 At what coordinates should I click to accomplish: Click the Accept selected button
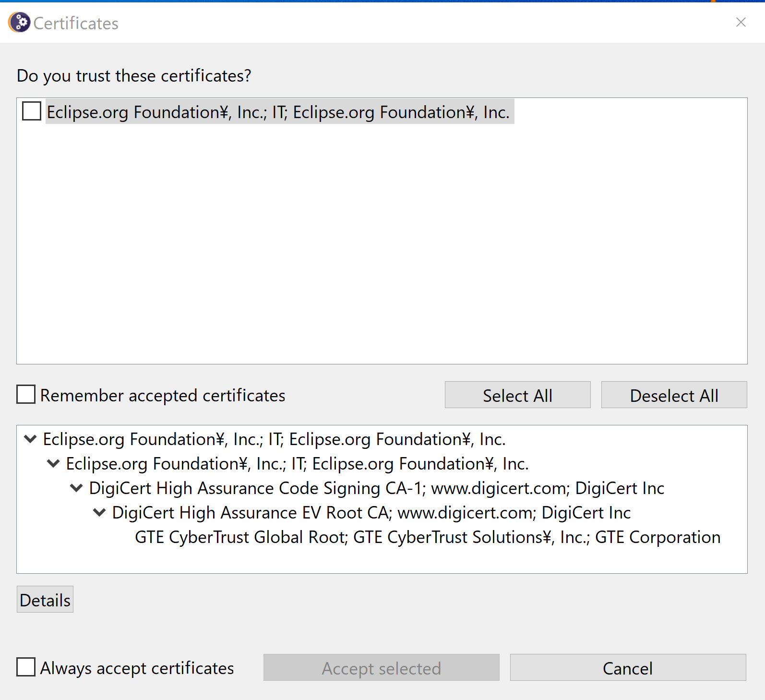click(x=381, y=668)
